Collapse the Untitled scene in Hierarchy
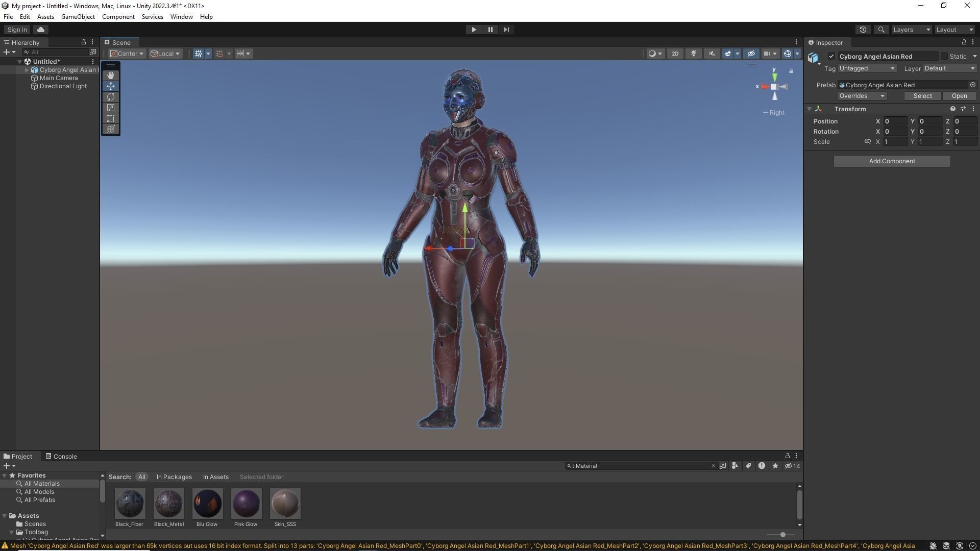This screenshot has height=551, width=980. coord(20,62)
